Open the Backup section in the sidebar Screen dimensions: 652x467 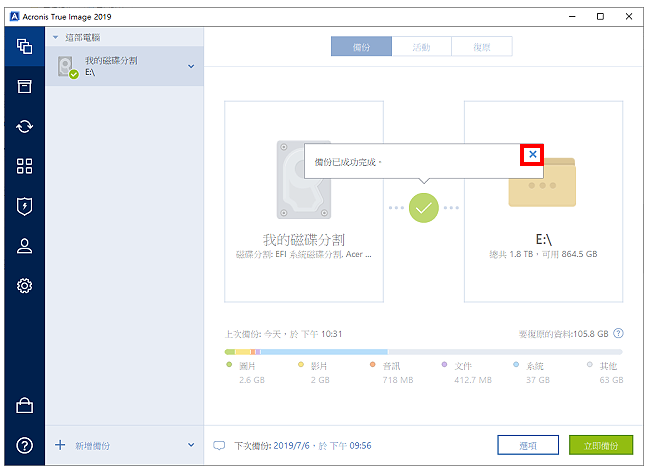[x=25, y=46]
